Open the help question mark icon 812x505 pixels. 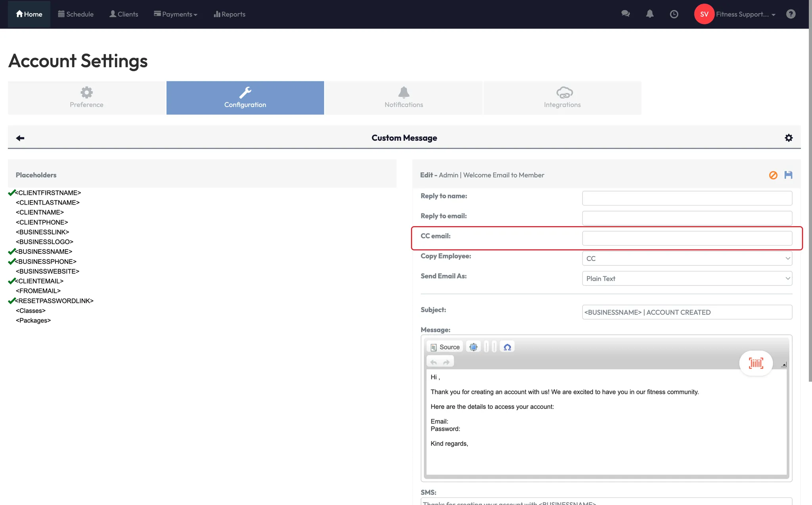[x=791, y=14]
